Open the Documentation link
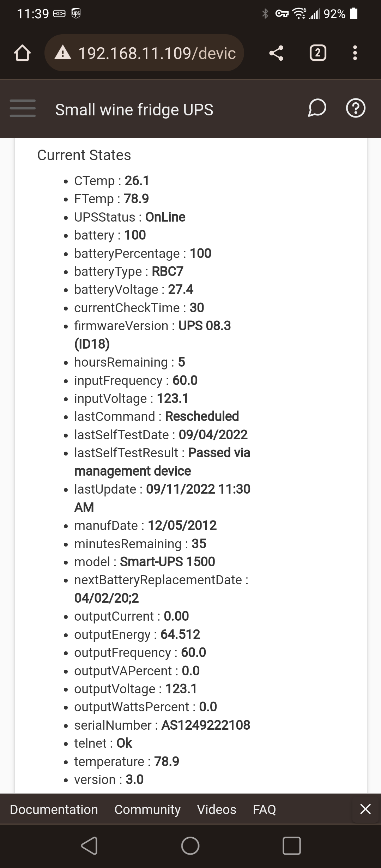Viewport: 381px width, 868px height. pos(54,809)
